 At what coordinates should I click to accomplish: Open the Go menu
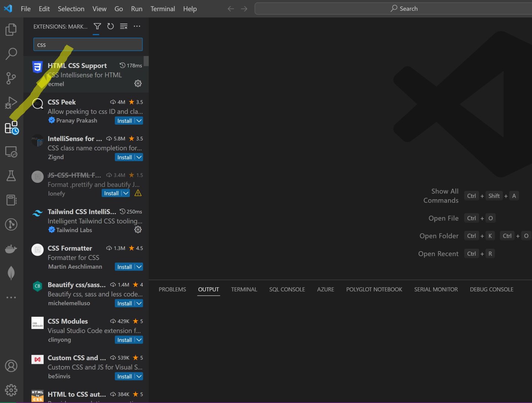point(119,9)
